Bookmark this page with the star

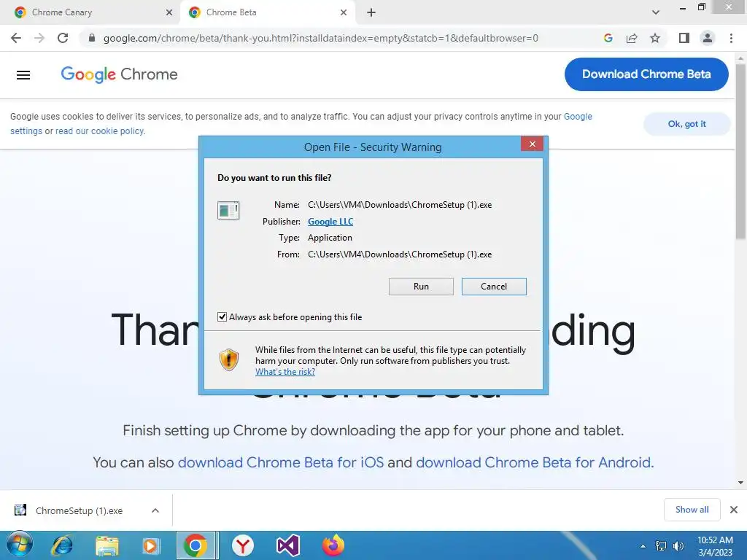[x=655, y=38]
